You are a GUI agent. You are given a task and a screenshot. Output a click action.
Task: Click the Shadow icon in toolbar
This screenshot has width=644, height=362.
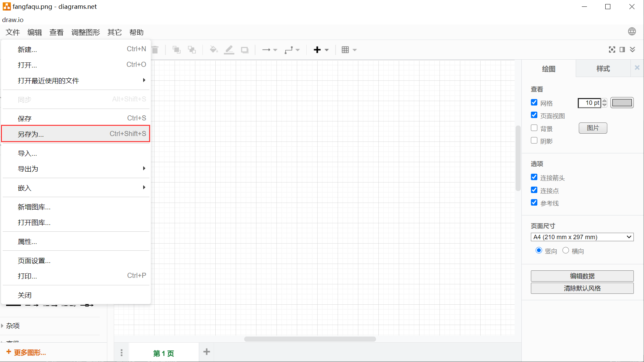245,50
